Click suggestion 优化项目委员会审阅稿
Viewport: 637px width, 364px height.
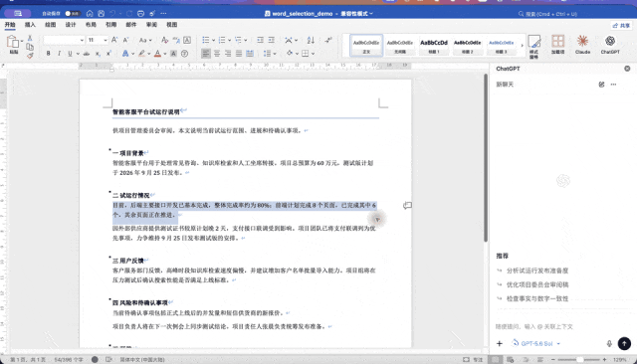(x=537, y=284)
